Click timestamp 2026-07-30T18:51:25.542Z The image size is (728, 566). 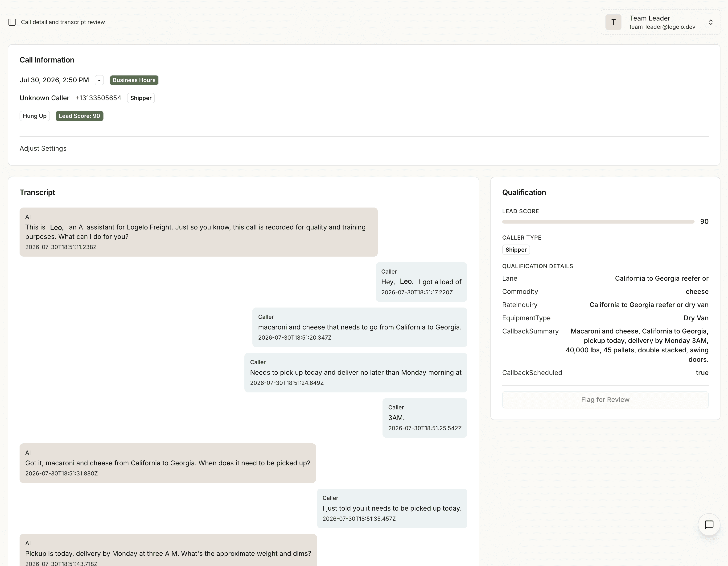[425, 428]
